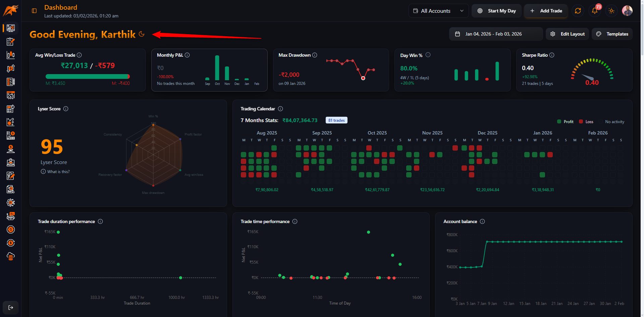Open the analytics presentation item in the sidebar
644x317 pixels.
tap(10, 95)
